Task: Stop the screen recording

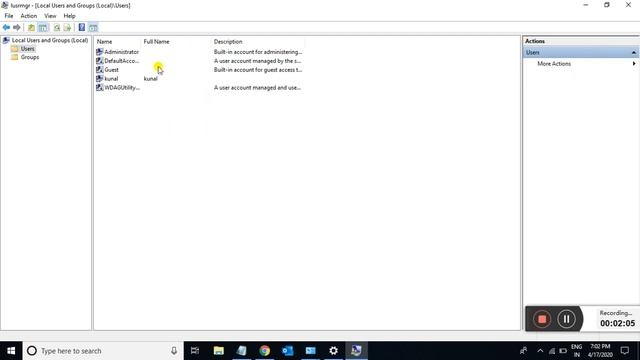Action: coord(542,319)
